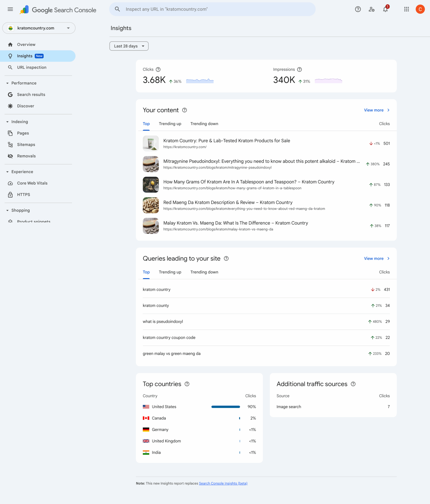Open Mitragynine Pseudoindoxyl article row

(266, 164)
